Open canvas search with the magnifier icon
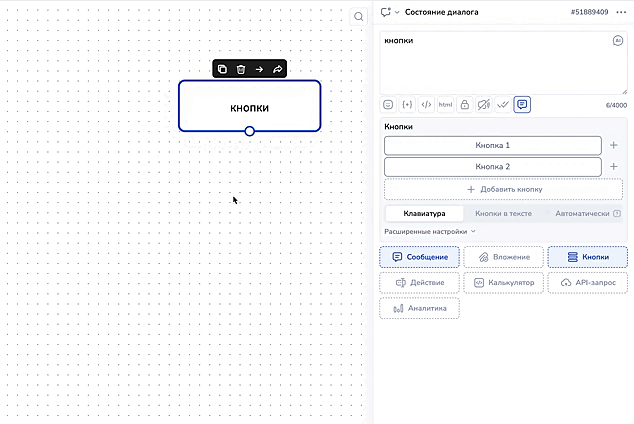Viewport: 634px width, 424px height. pyautogui.click(x=359, y=16)
